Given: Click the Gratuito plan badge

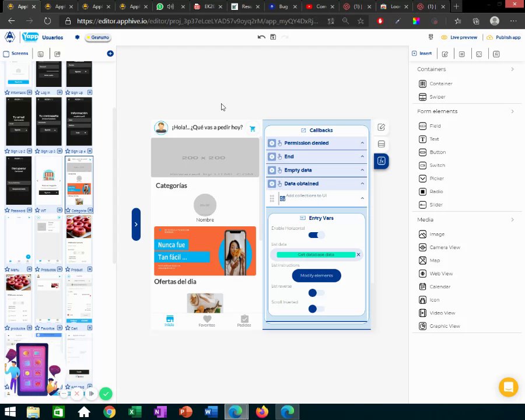Looking at the screenshot, I should click(x=97, y=37).
